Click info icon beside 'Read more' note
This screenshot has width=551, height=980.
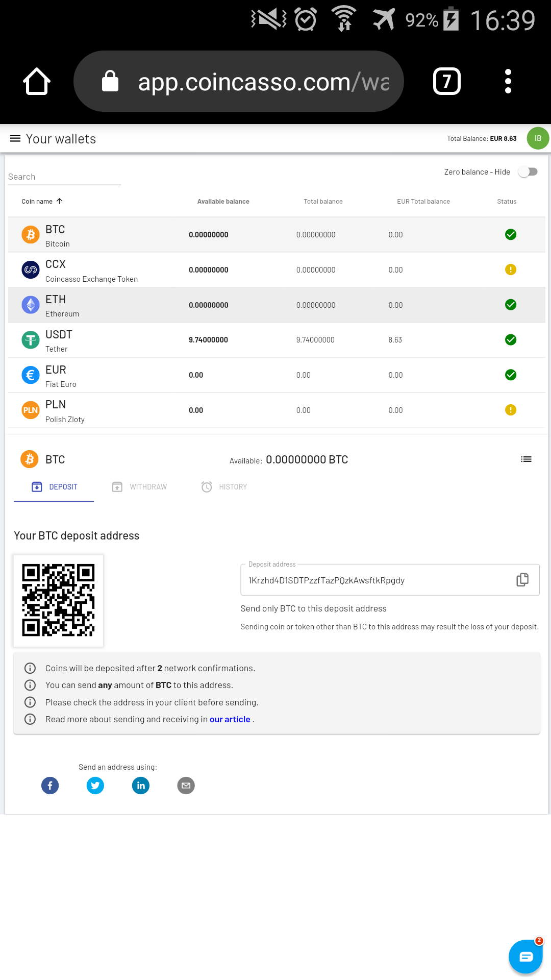[30, 719]
